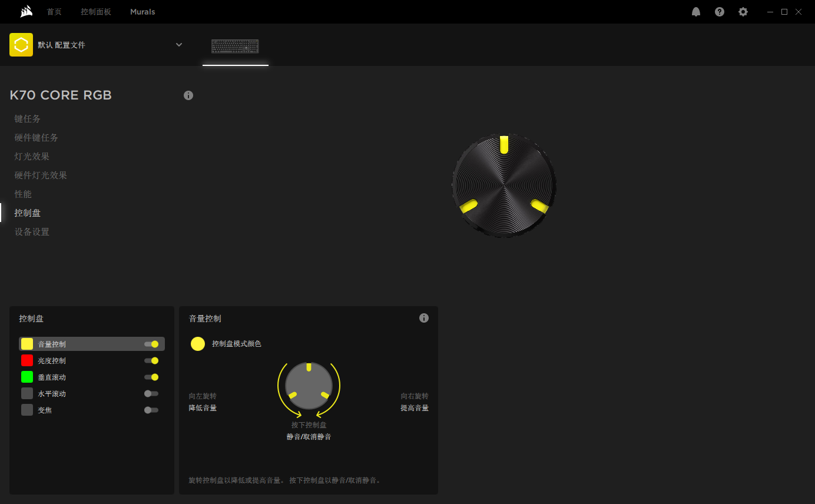This screenshot has height=504, width=815.
Task: Click the red 亮度控制 color square
Action: click(x=27, y=360)
